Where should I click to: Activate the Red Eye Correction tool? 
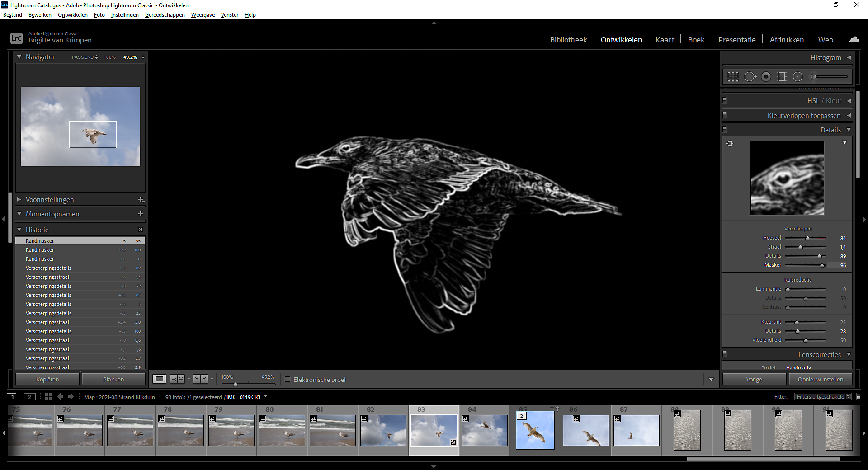766,77
